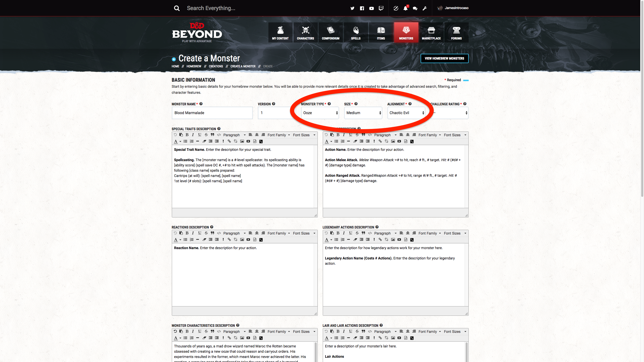Open Paragraph format dropdown in Special Traits editor
Screen dimensions: 644x362
tap(234, 135)
